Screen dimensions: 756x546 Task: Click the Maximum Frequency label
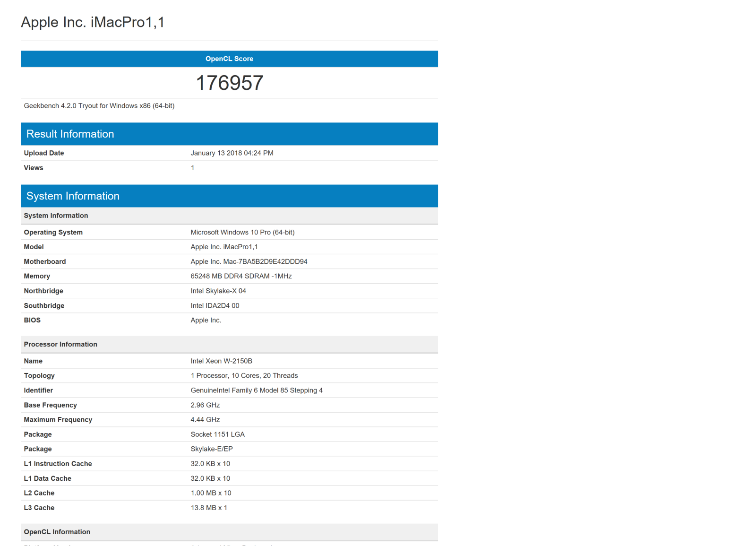(x=58, y=420)
